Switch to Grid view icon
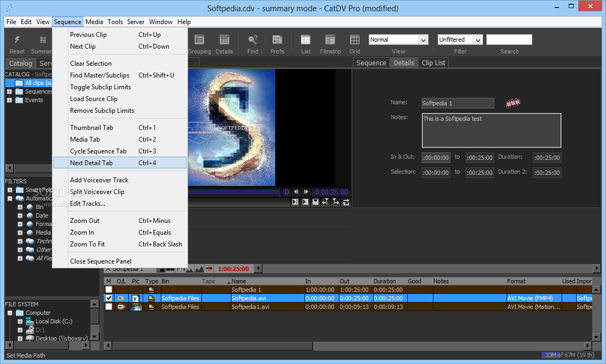The height and width of the screenshot is (364, 606). tap(355, 40)
